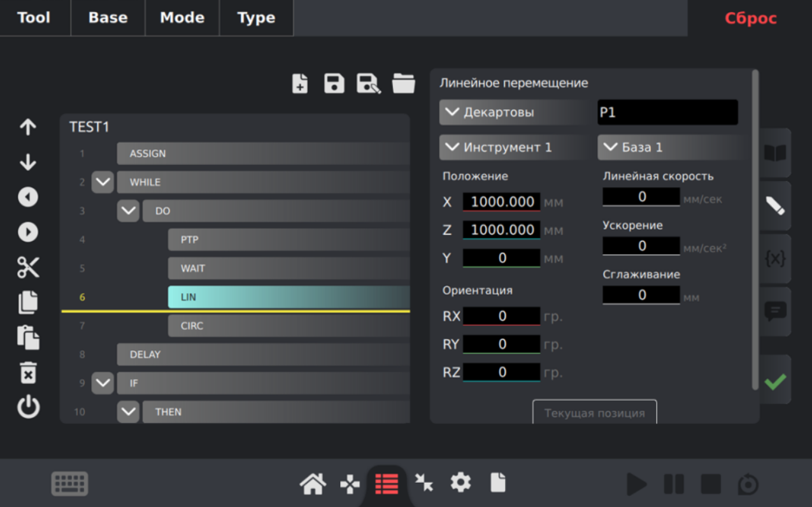Collapse the IF block chevron
This screenshot has width=812, height=507.
103,383
